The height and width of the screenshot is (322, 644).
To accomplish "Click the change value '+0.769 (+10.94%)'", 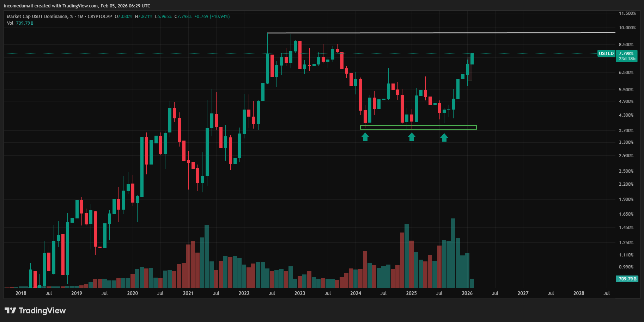I will click(x=212, y=17).
